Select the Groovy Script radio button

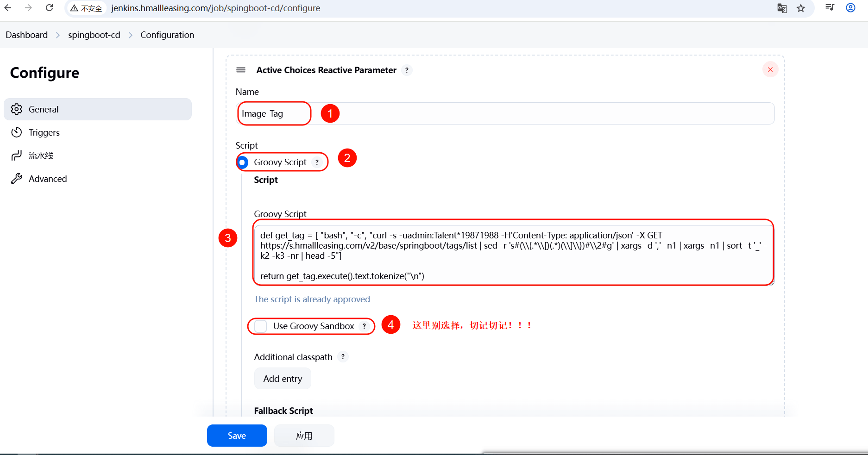coord(242,162)
